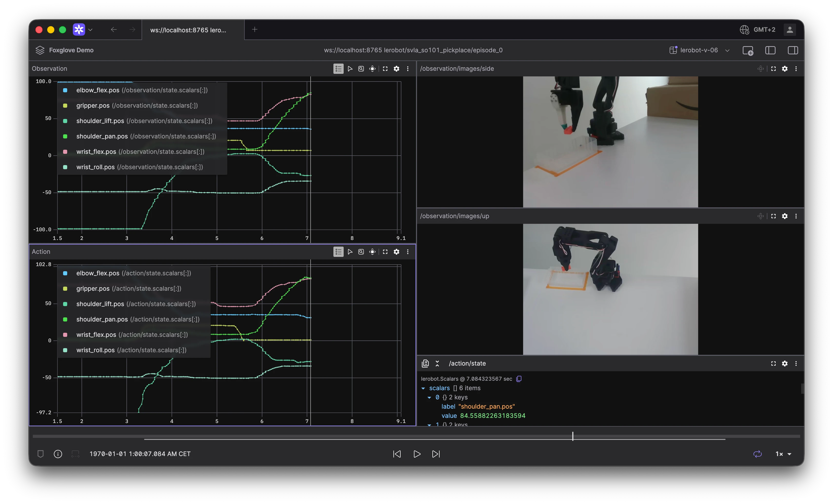Open a new tab with plus button
This screenshot has width=833, height=504.
click(255, 29)
